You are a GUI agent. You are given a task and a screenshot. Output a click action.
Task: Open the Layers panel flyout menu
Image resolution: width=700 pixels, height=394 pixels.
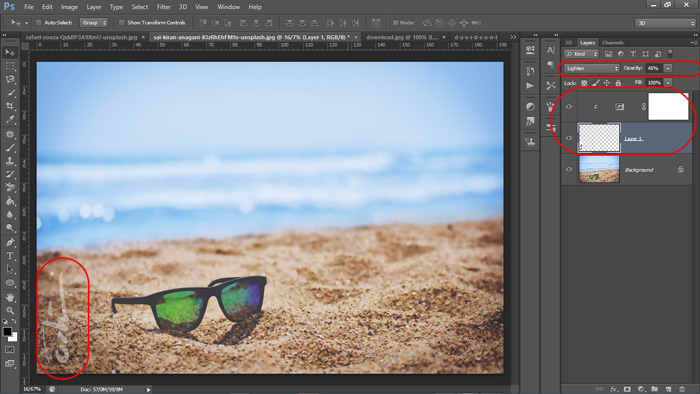(x=694, y=42)
